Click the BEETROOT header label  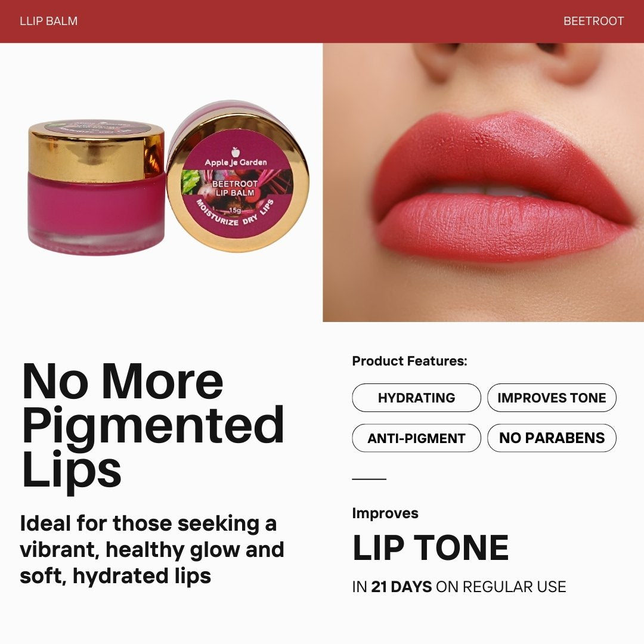pos(593,21)
